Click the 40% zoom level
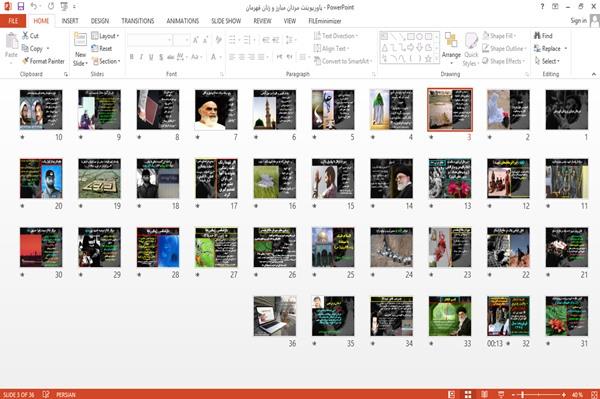This screenshot has height=399, width=600. pos(577,394)
